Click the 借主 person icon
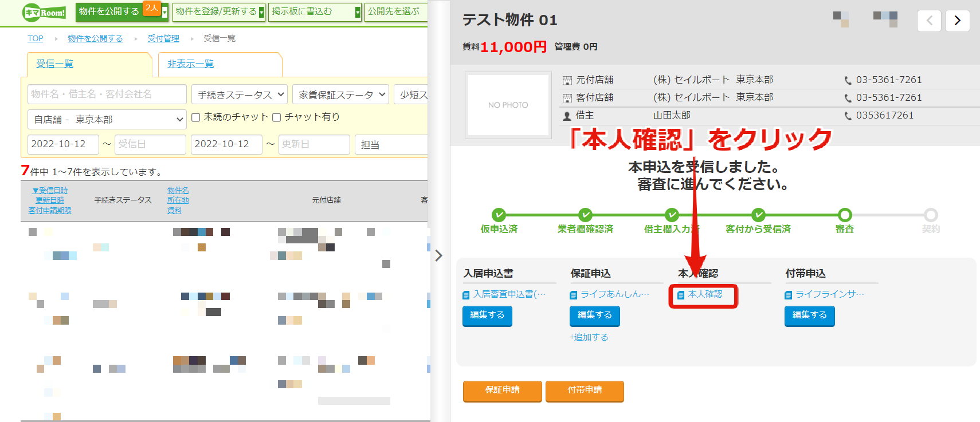The width and height of the screenshot is (980, 422). click(567, 116)
